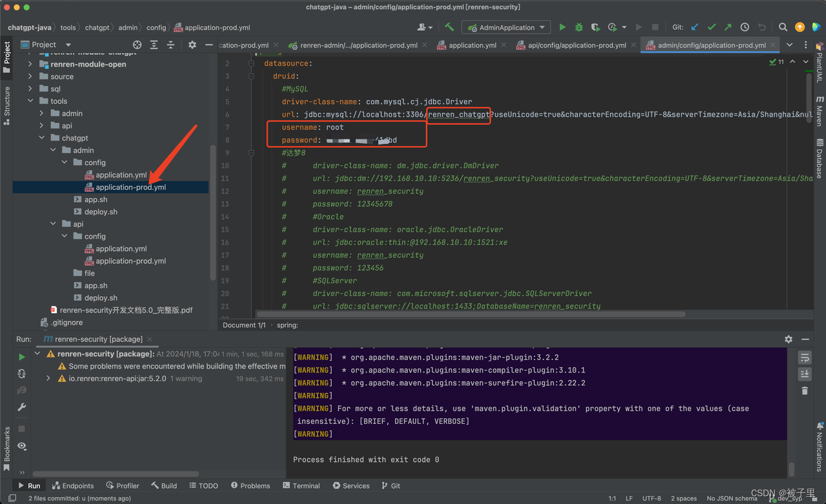Click the wrench icon in Run panel
Screen dimensions: 826x504
(22, 407)
